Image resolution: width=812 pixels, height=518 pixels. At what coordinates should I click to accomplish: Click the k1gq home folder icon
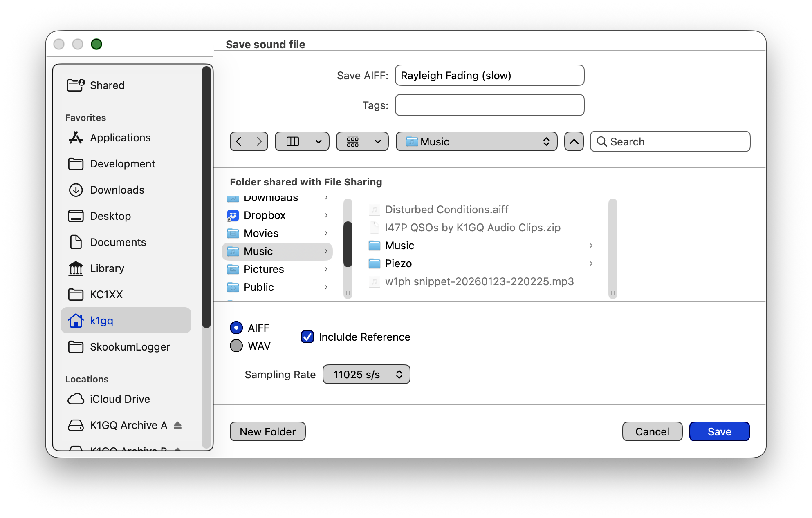tap(76, 321)
